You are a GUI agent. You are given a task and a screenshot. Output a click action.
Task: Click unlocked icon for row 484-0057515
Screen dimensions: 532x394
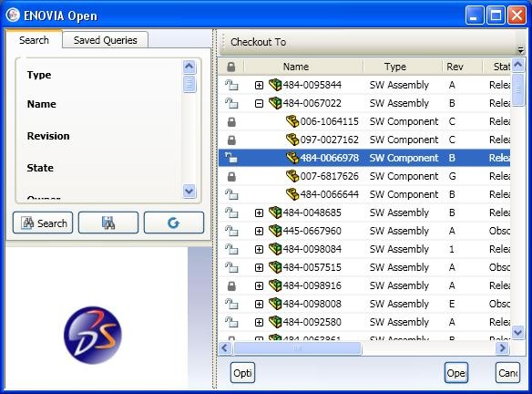click(231, 267)
